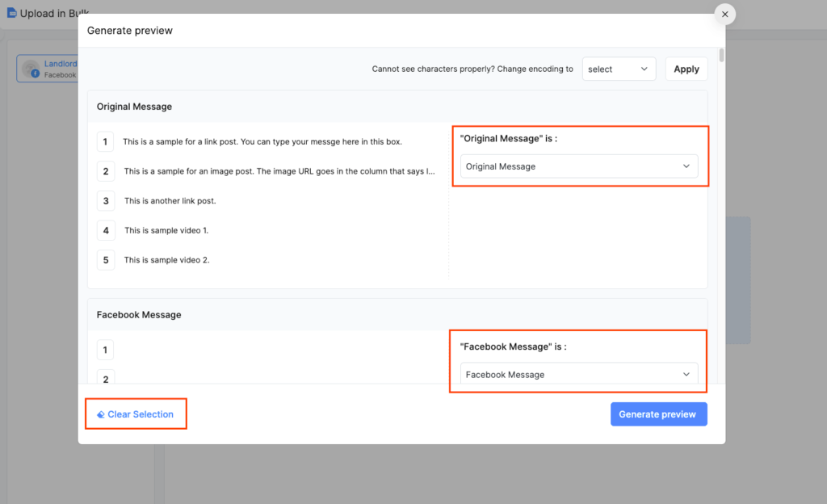Click the Apply button for encoding
Image resolution: width=827 pixels, height=504 pixels.
686,69
